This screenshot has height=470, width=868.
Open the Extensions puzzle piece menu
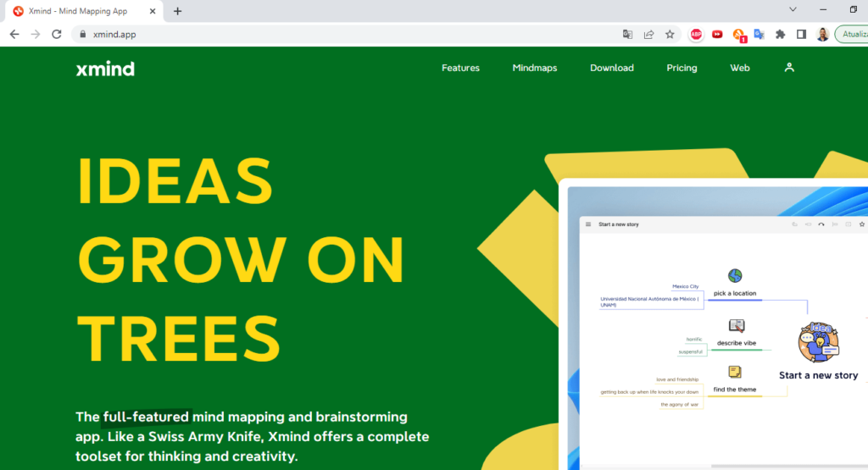coord(780,34)
